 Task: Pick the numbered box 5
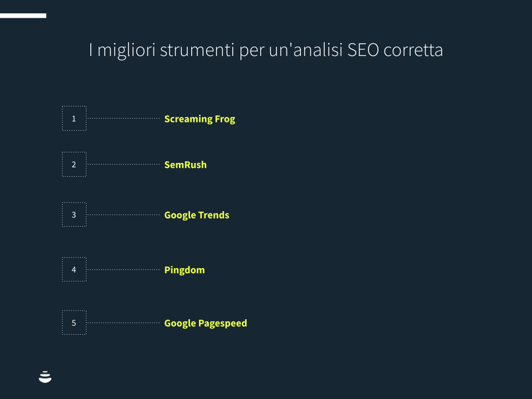click(x=74, y=323)
